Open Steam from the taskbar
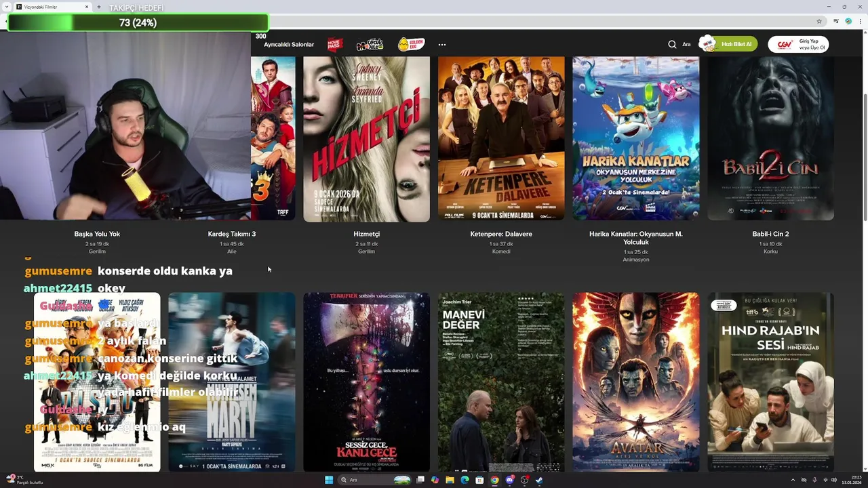Image resolution: width=868 pixels, height=488 pixels. pyautogui.click(x=538, y=480)
